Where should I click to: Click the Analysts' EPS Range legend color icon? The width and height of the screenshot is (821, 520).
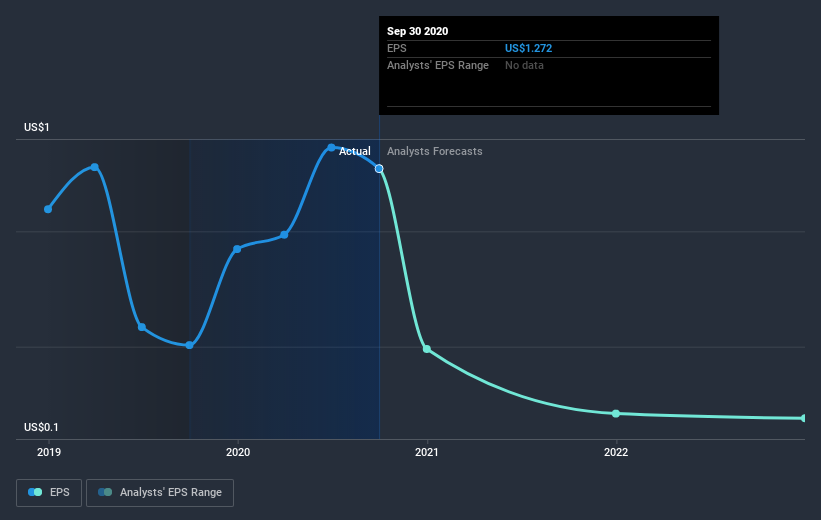pyautogui.click(x=105, y=492)
